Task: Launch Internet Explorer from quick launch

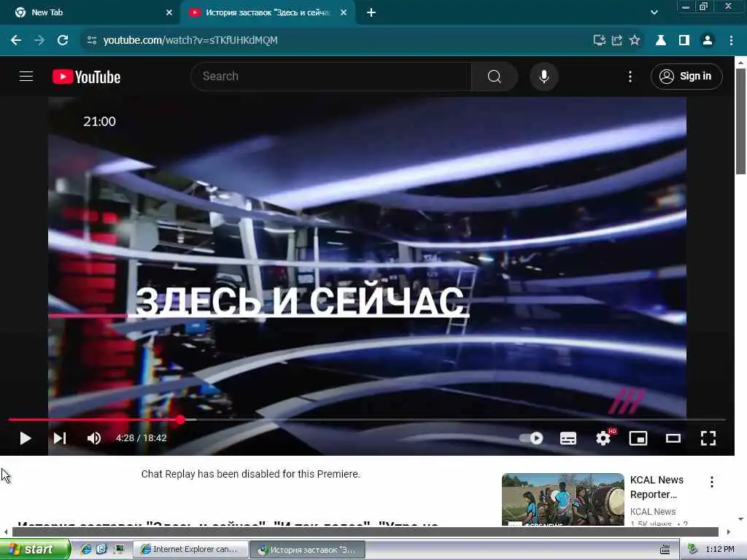Action: 86,549
